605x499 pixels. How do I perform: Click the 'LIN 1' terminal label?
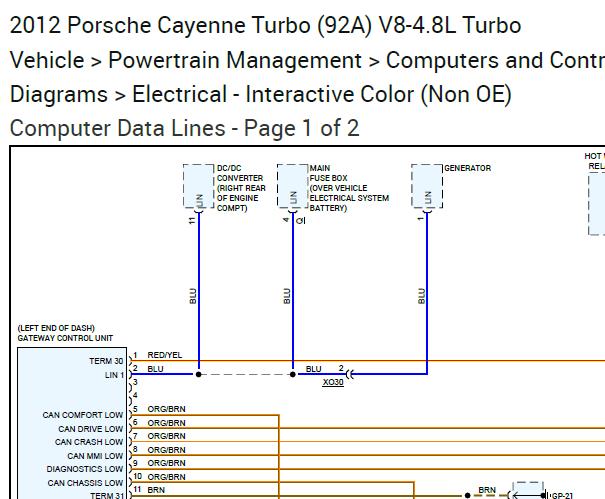pos(114,375)
